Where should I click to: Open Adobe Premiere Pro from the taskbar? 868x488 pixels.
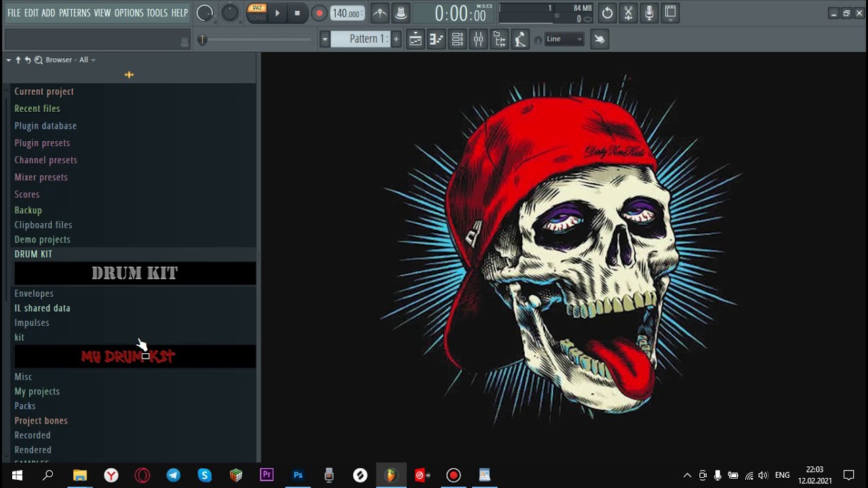point(267,475)
